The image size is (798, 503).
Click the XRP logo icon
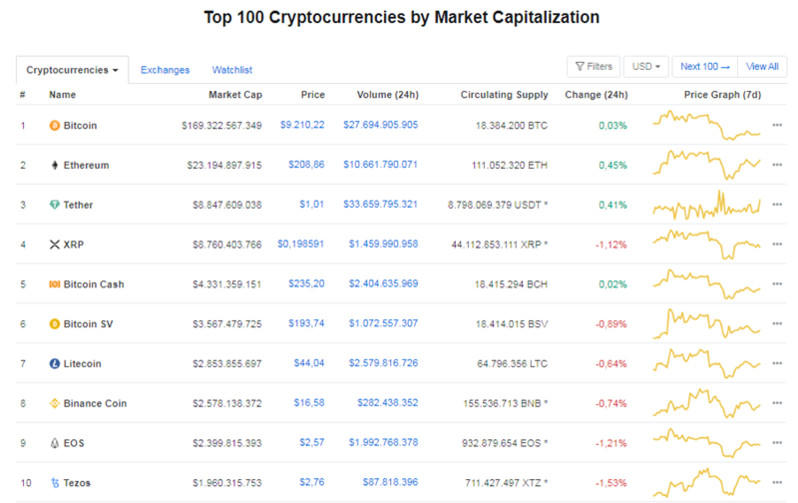54,244
